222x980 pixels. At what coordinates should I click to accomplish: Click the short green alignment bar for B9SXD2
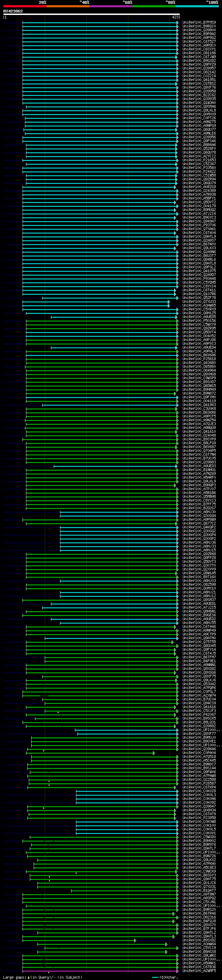click(x=79, y=940)
